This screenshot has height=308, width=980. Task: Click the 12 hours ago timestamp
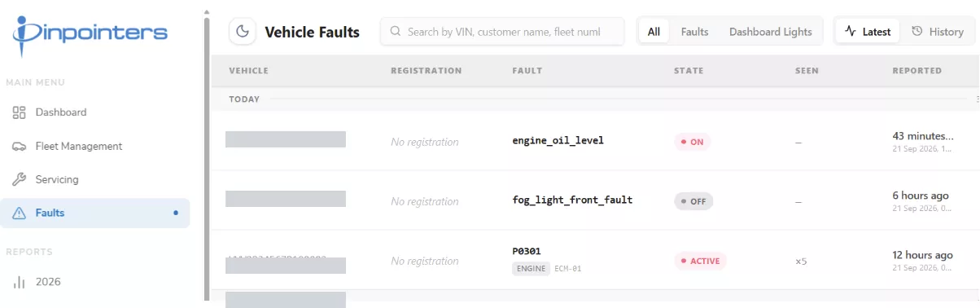click(922, 255)
